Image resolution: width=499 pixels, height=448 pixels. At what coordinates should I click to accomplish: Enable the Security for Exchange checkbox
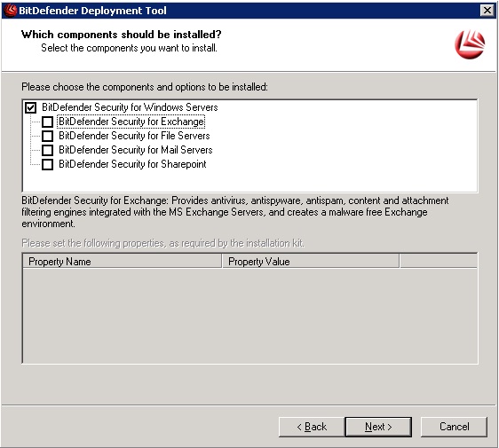tap(47, 122)
